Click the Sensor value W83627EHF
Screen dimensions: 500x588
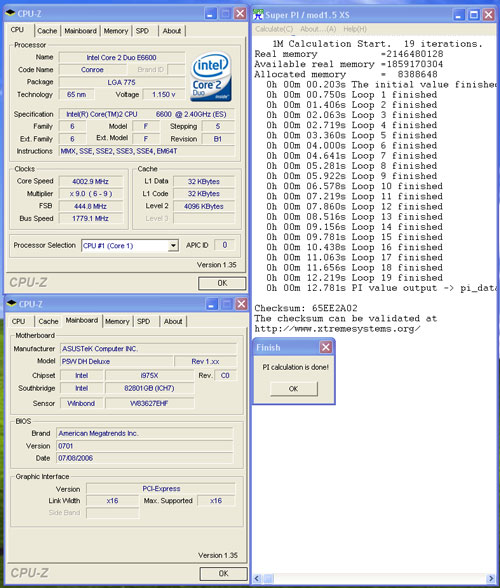coord(149,404)
